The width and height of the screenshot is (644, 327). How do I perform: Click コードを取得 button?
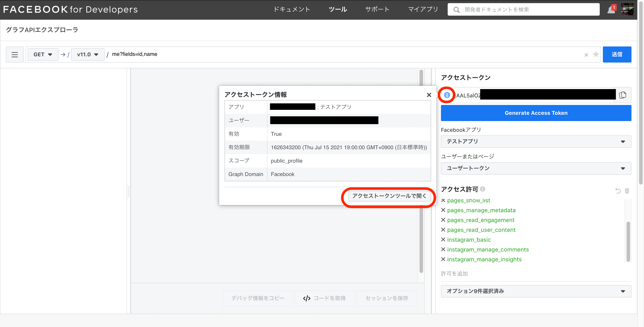324,298
